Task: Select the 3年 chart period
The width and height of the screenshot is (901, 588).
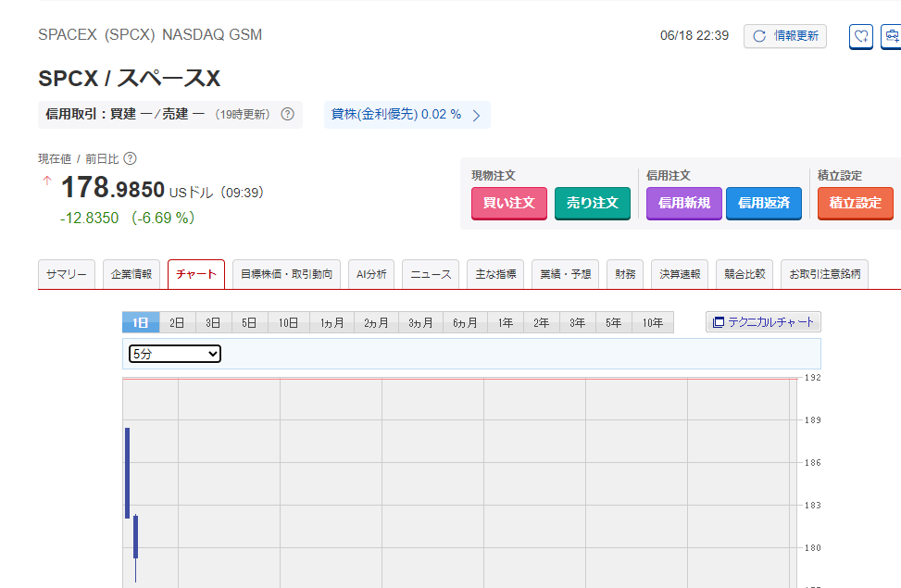Action: click(578, 322)
